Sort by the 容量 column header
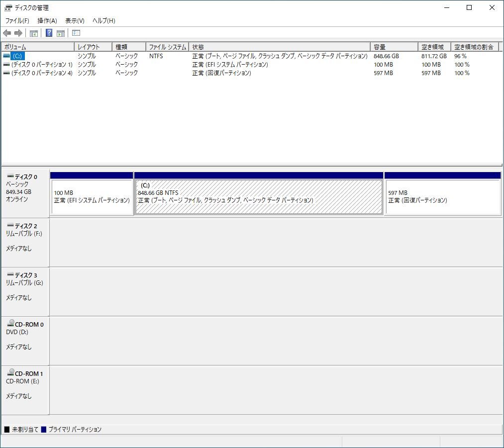Image resolution: width=504 pixels, height=448 pixels. tap(394, 47)
